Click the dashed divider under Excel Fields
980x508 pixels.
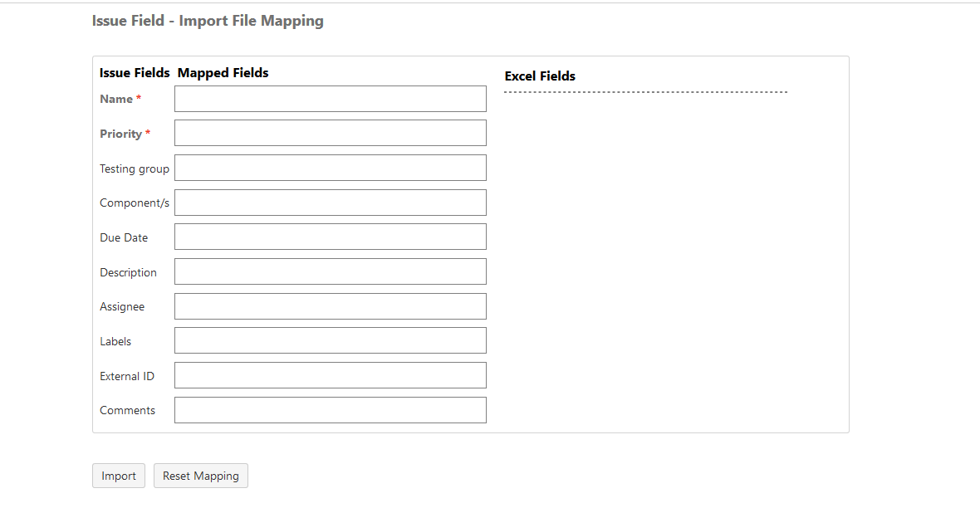point(646,91)
